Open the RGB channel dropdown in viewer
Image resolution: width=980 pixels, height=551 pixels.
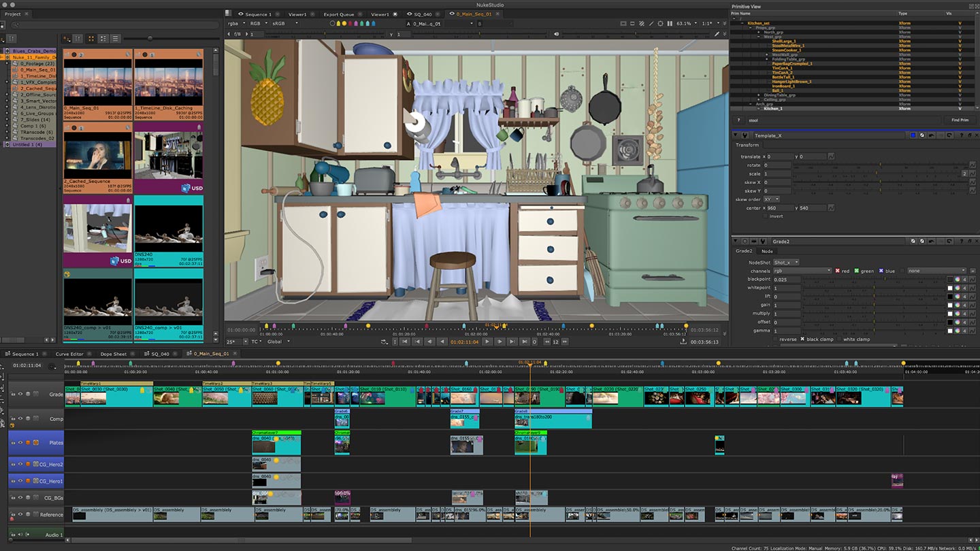coord(257,23)
